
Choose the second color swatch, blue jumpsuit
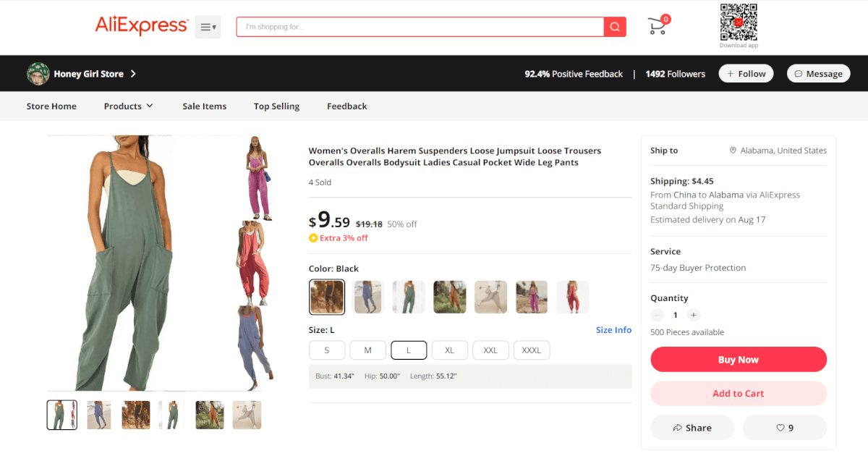pos(368,297)
